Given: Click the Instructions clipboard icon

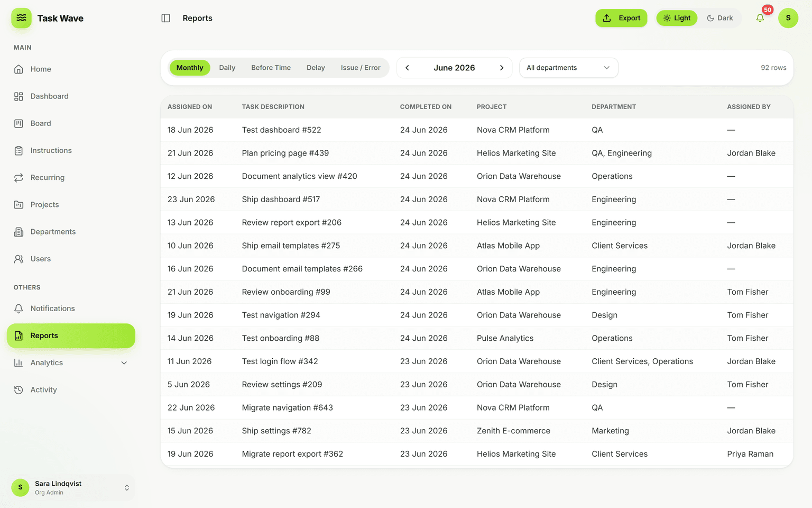Looking at the screenshot, I should point(19,150).
